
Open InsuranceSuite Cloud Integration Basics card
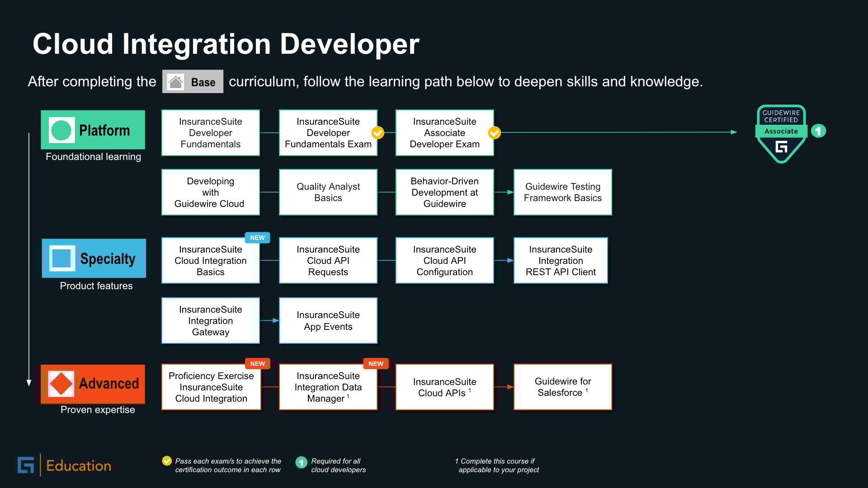211,261
